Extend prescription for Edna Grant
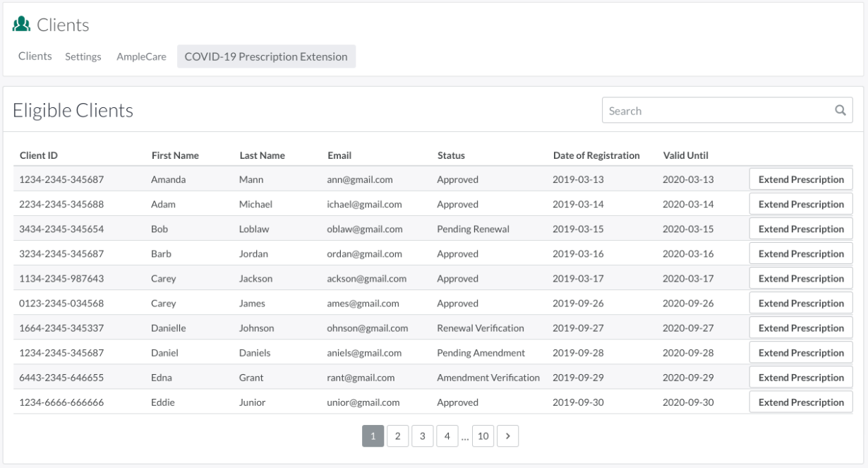 tap(800, 377)
